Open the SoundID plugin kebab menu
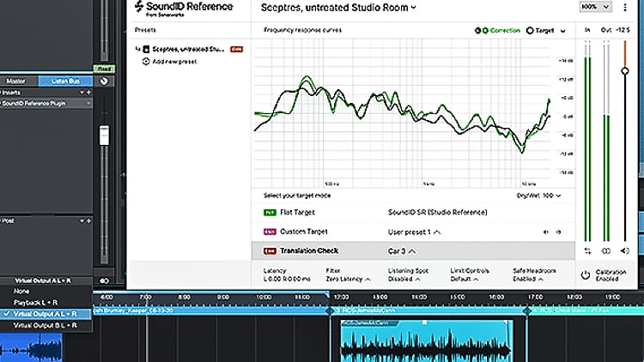This screenshot has height=362, width=644. tap(625, 8)
